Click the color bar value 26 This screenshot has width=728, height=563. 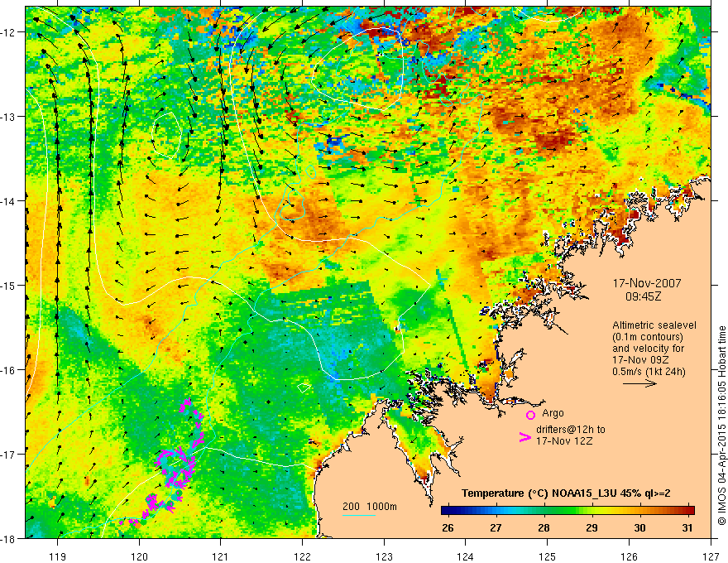(448, 527)
